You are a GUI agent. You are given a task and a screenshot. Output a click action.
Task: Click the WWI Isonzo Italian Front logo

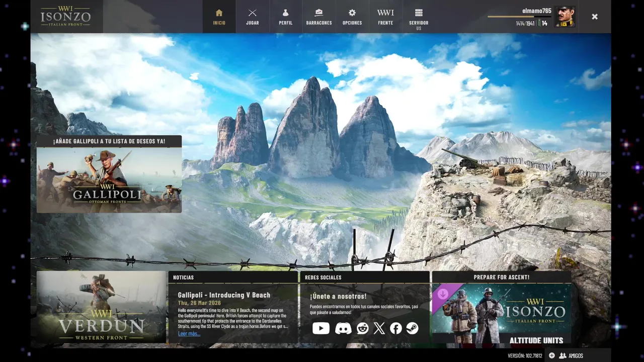(65, 17)
